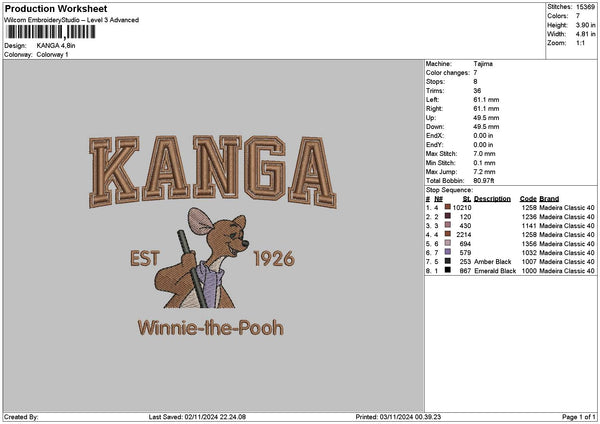Click the 'Emerald Black' description
The width and height of the screenshot is (600, 424).
tap(495, 271)
